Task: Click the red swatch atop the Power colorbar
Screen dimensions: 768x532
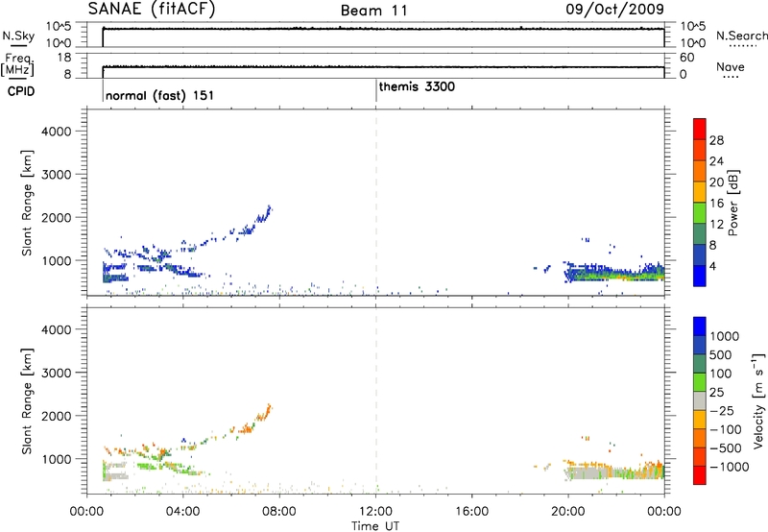Action: point(700,127)
